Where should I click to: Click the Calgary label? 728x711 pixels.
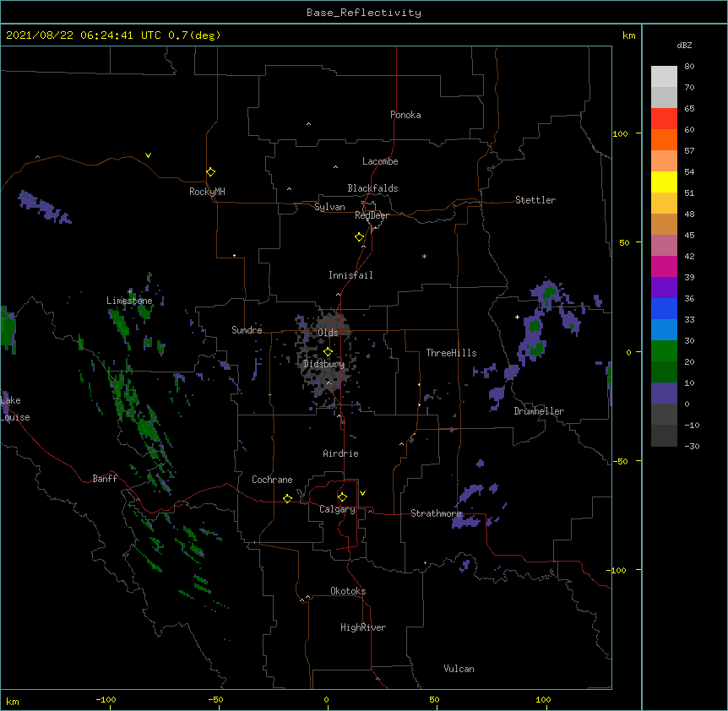337,509
